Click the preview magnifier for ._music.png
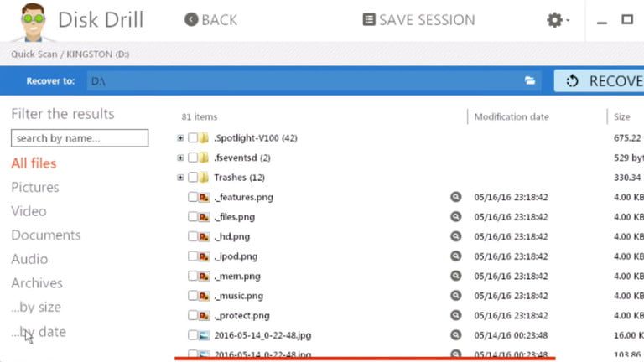Image resolution: width=644 pixels, height=362 pixels. [456, 296]
